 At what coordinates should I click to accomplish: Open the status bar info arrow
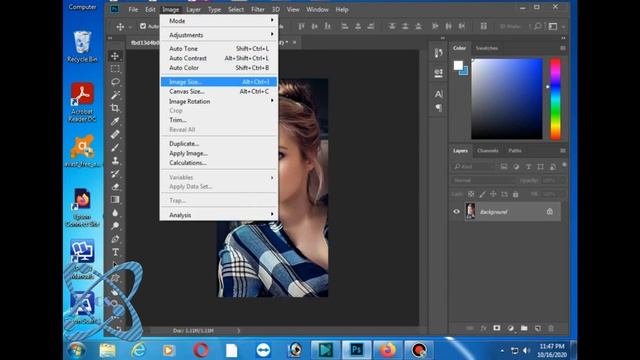pos(238,331)
